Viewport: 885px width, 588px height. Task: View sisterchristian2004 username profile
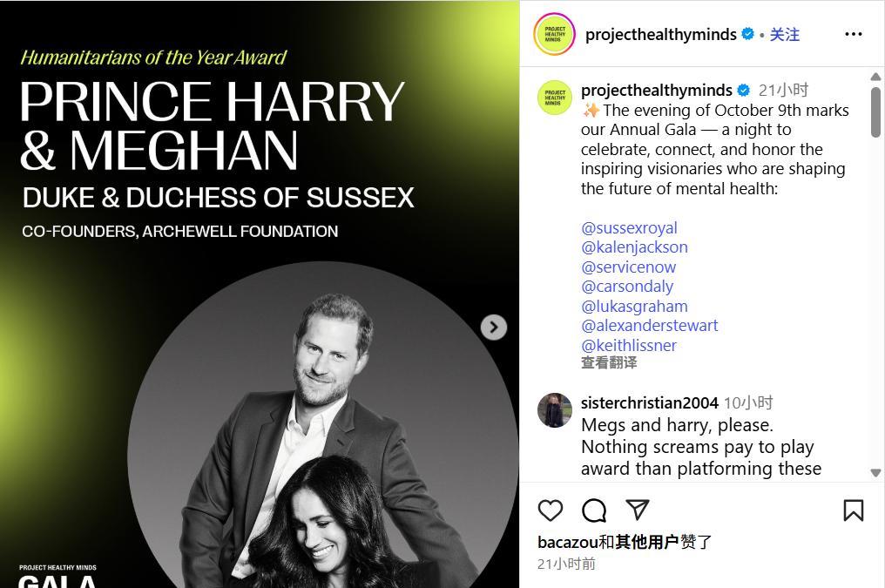click(650, 403)
